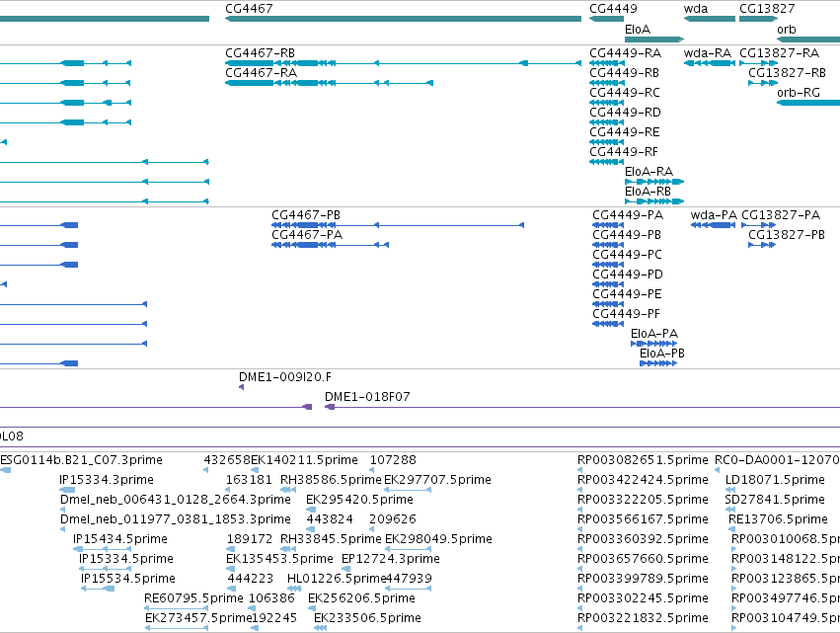Click protein CG4449-PA
This screenshot has height=633, width=840.
point(608,225)
